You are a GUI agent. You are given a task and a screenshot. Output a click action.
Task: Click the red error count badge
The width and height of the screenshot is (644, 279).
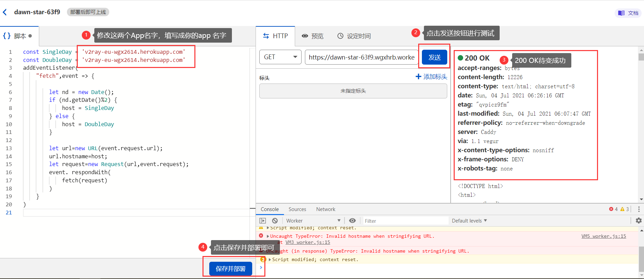coord(613,209)
